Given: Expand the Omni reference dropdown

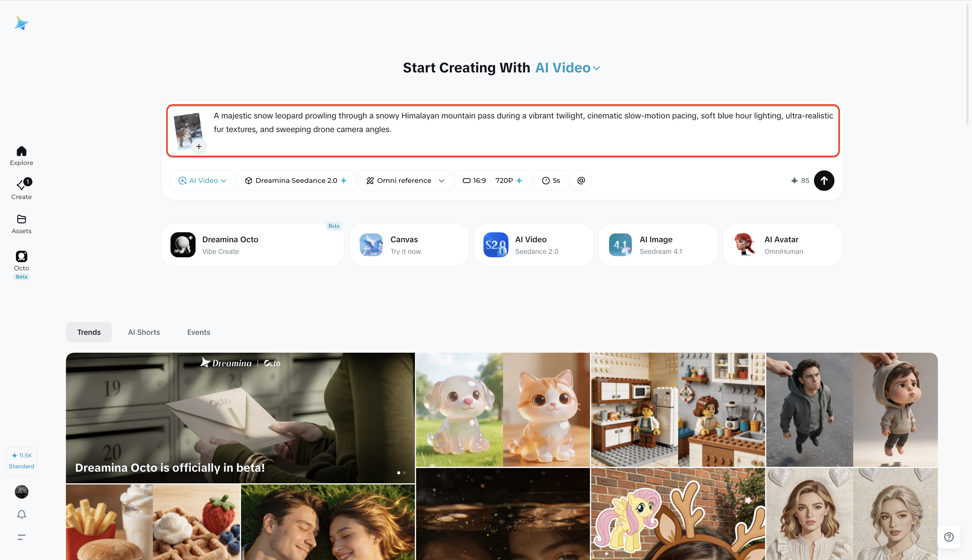Looking at the screenshot, I should point(405,180).
